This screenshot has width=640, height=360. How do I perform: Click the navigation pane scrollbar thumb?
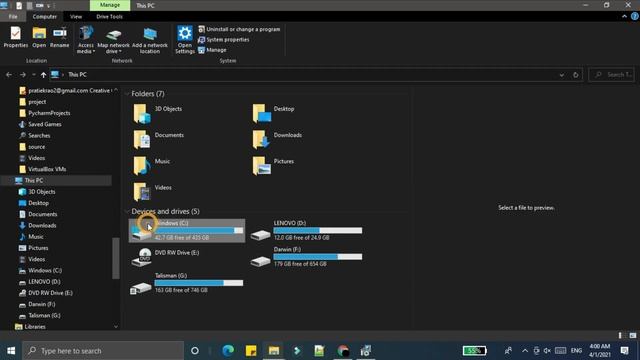116,258
